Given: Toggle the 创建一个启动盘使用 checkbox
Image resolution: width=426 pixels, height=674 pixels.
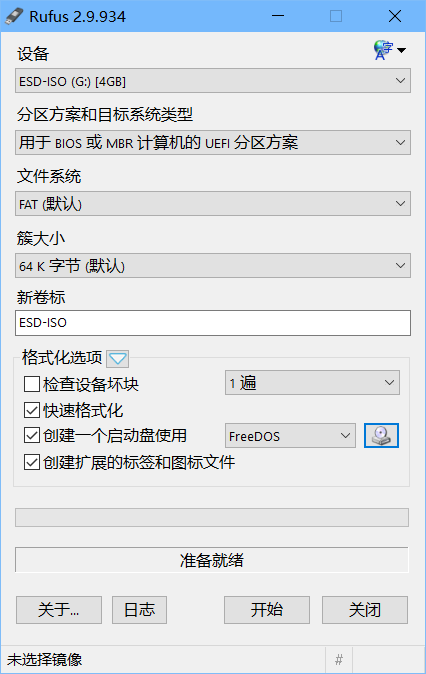Looking at the screenshot, I should (x=32, y=435).
